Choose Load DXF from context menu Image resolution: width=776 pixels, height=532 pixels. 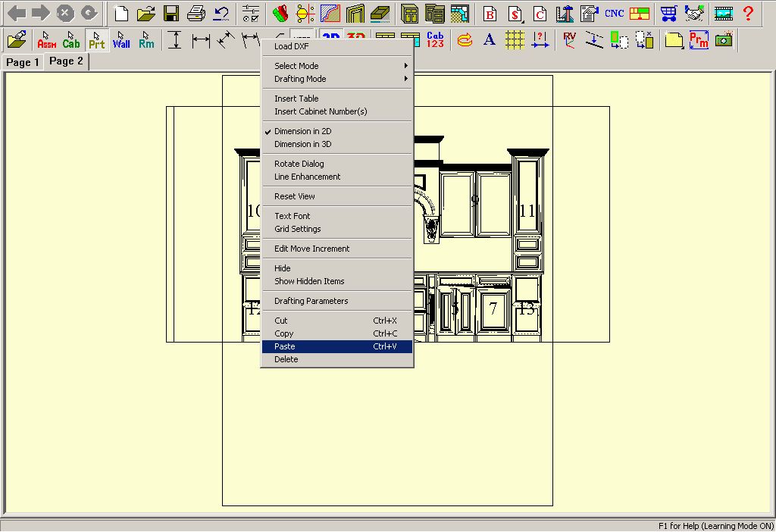(337, 46)
